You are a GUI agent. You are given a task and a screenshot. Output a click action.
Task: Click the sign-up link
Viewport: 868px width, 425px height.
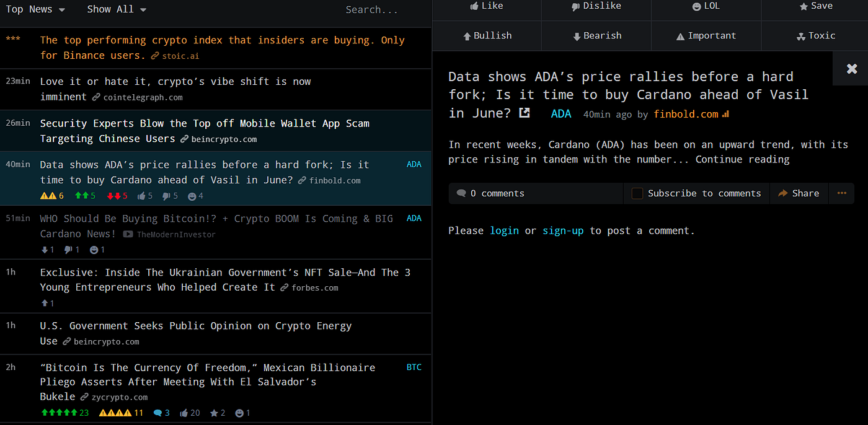[563, 230]
